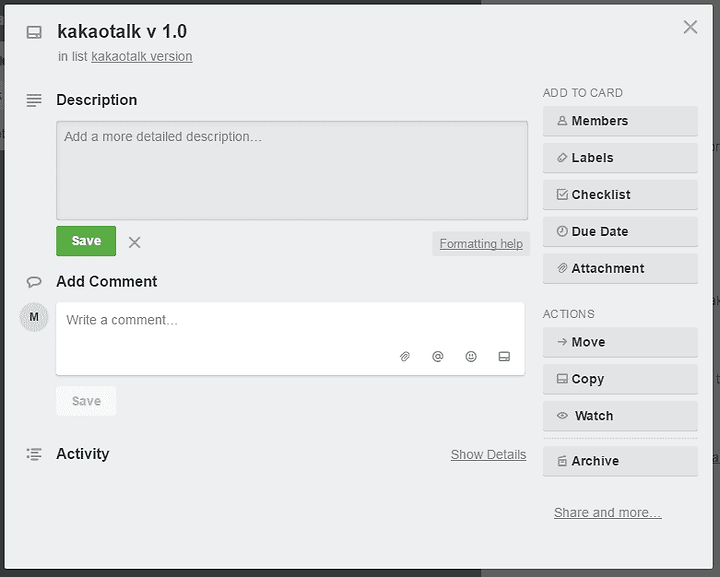Toggle Watch on this card
Screen dimensions: 720x577
(x=620, y=416)
